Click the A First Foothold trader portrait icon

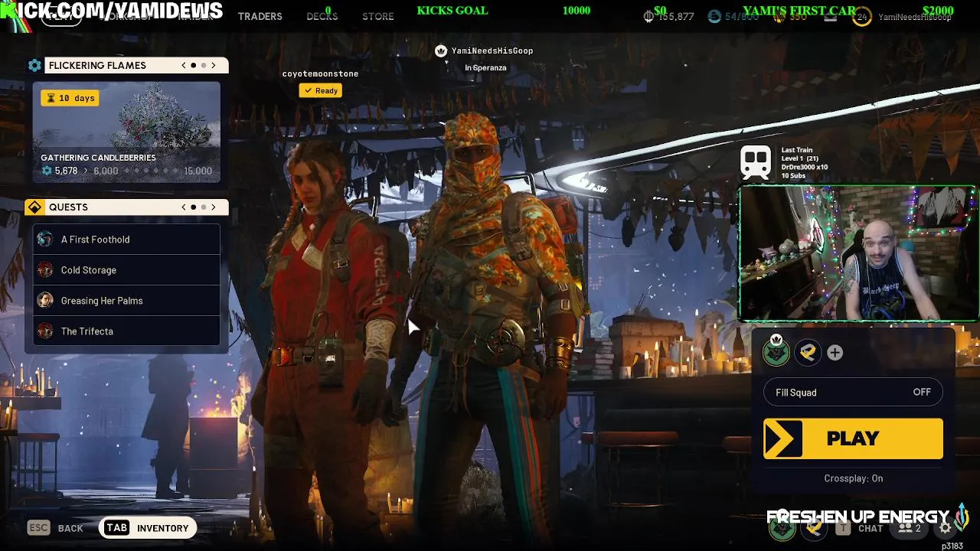(45, 240)
